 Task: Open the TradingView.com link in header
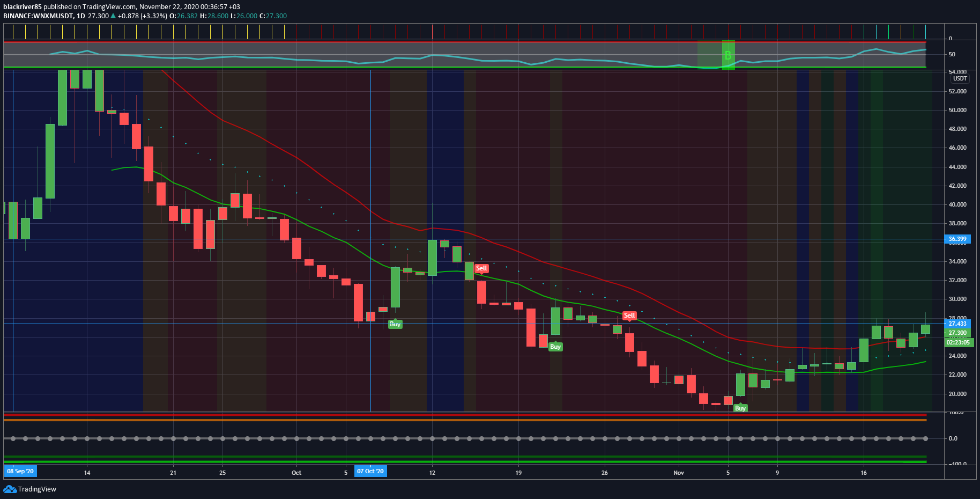click(x=109, y=7)
